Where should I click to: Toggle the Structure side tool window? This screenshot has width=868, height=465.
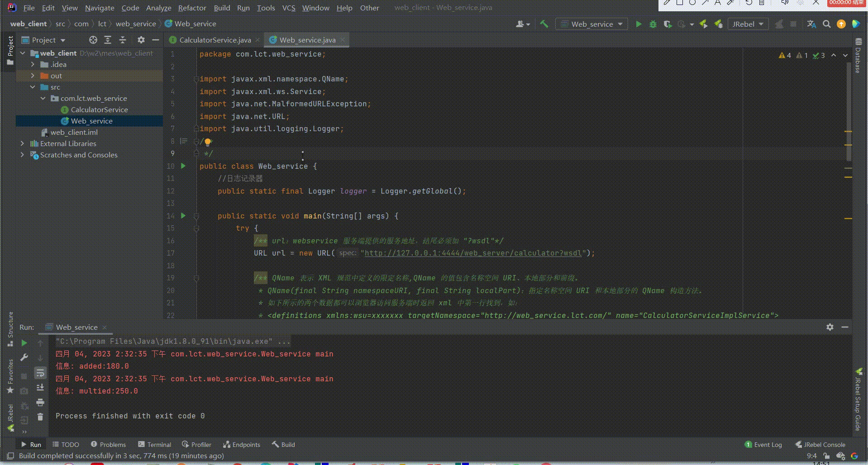coord(10,329)
